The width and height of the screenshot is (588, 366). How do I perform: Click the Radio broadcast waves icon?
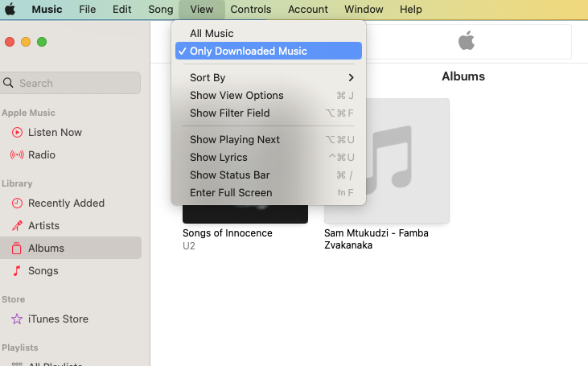click(x=17, y=155)
